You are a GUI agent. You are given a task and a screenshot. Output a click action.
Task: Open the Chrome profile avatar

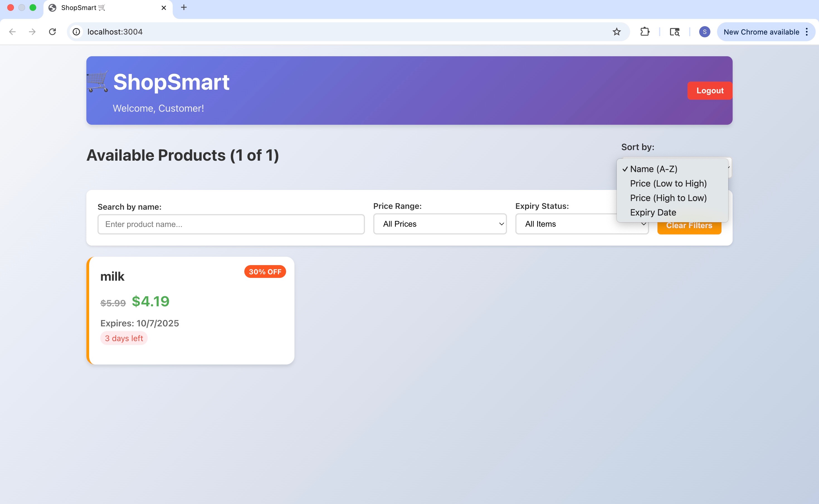point(704,32)
